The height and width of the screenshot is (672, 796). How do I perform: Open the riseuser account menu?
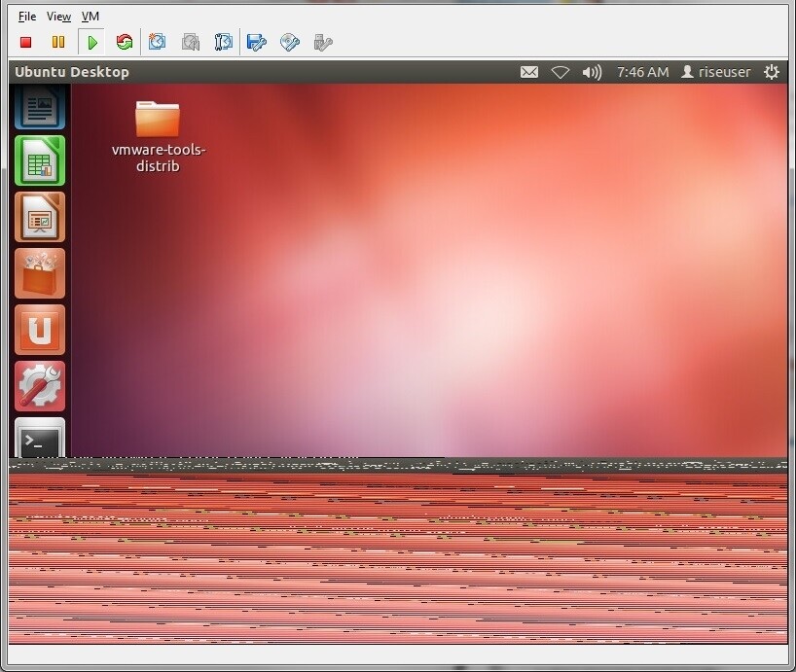click(715, 71)
